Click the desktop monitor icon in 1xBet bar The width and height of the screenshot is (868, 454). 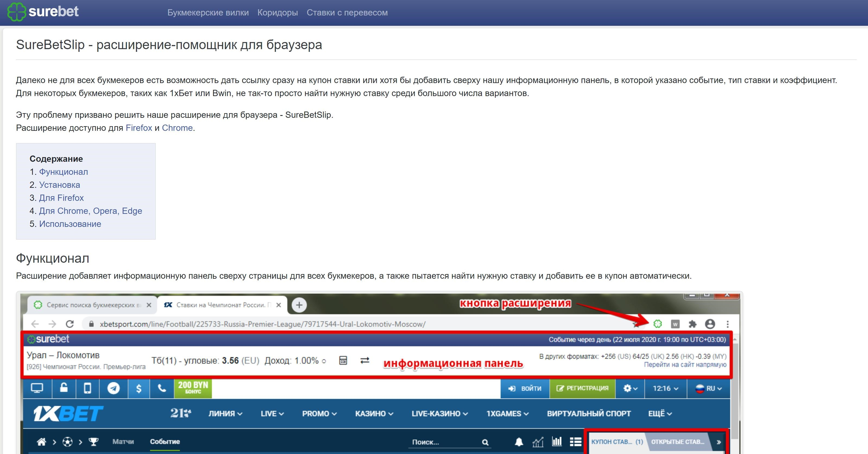pos(37,388)
